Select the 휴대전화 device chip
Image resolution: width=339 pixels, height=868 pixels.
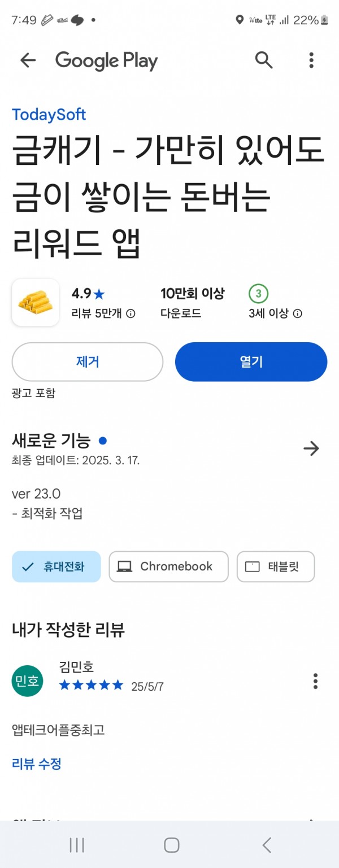pyautogui.click(x=56, y=566)
